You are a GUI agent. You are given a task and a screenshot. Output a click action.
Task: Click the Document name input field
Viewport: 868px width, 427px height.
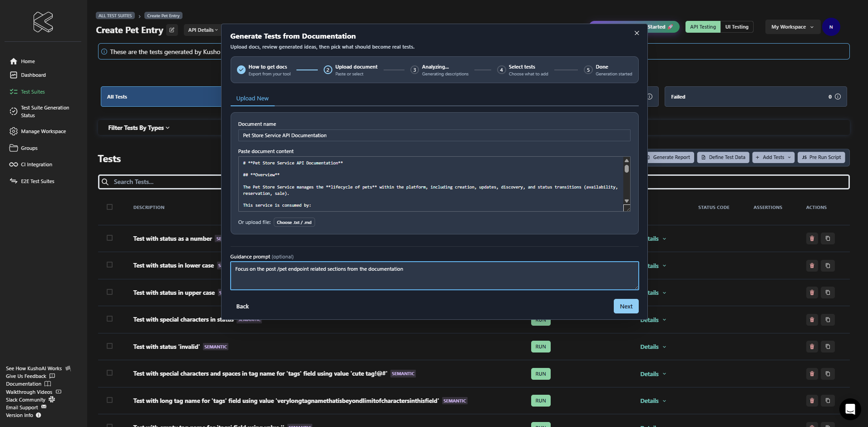[x=434, y=135]
